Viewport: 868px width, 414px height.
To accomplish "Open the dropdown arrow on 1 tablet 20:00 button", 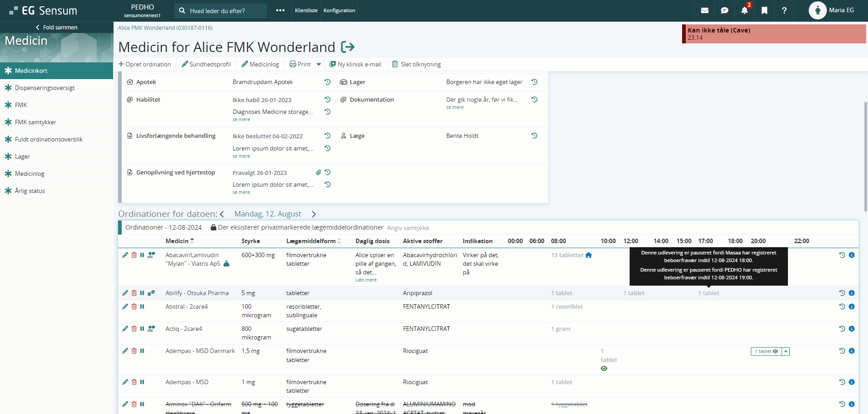I will 786,351.
